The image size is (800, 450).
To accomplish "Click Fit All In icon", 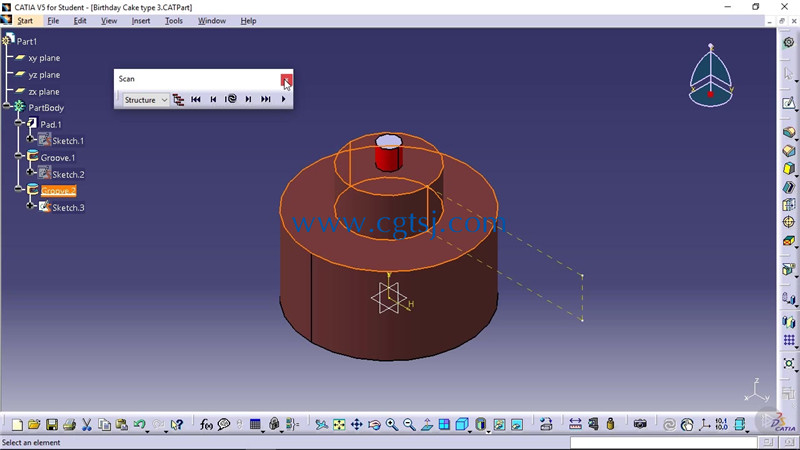I will click(339, 424).
